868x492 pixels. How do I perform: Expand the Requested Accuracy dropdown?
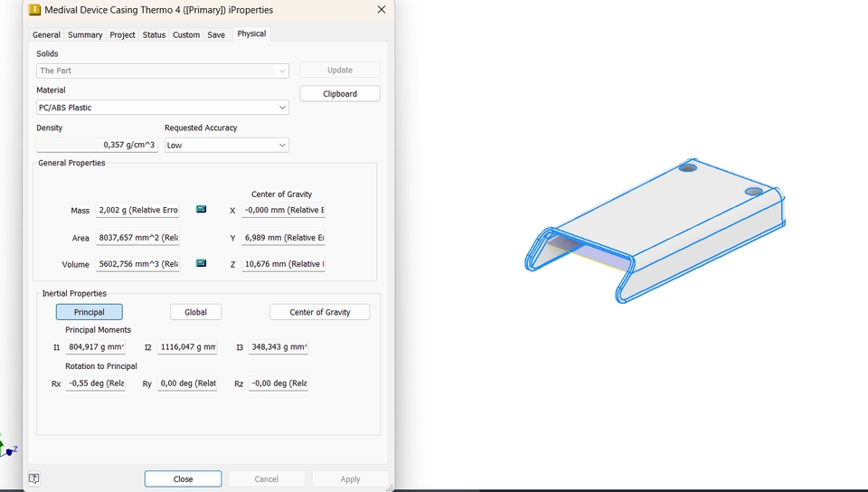point(226,145)
